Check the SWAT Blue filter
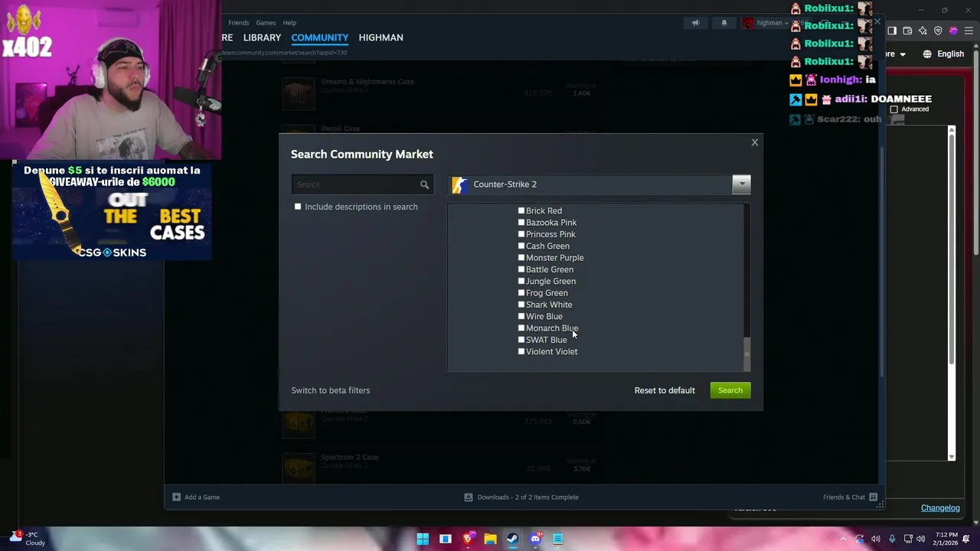The width and height of the screenshot is (980, 551). (x=521, y=340)
